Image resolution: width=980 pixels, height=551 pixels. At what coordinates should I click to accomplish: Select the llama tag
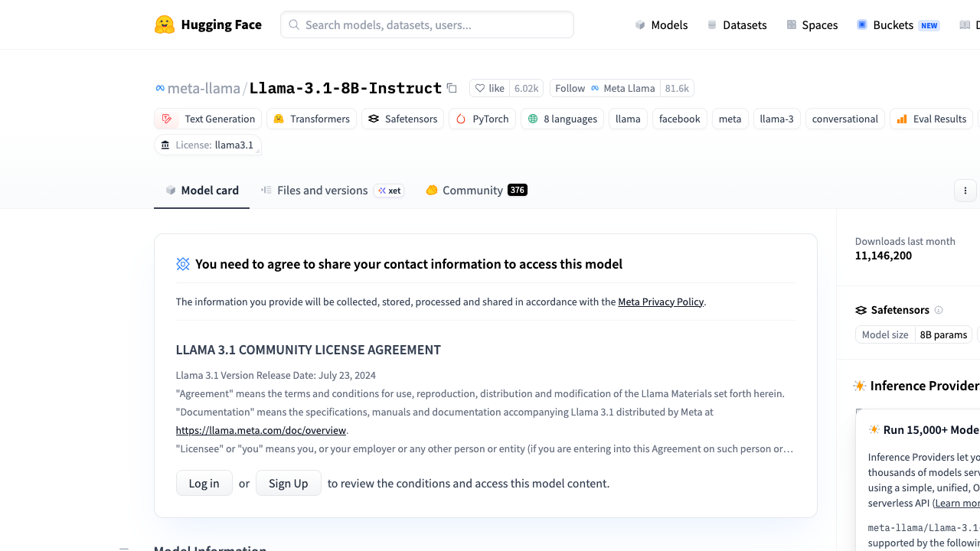[x=628, y=119]
